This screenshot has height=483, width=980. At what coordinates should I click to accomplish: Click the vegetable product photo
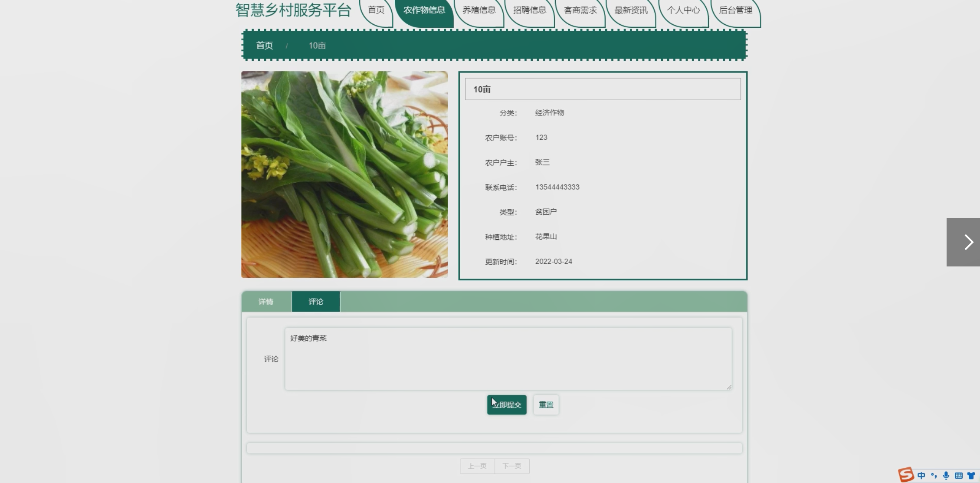344,174
